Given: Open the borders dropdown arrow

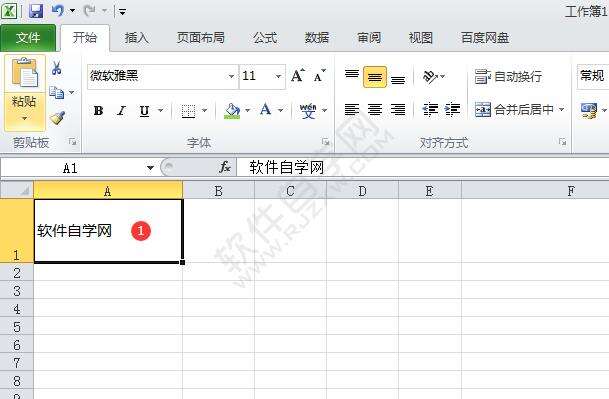Looking at the screenshot, I should point(204,111).
